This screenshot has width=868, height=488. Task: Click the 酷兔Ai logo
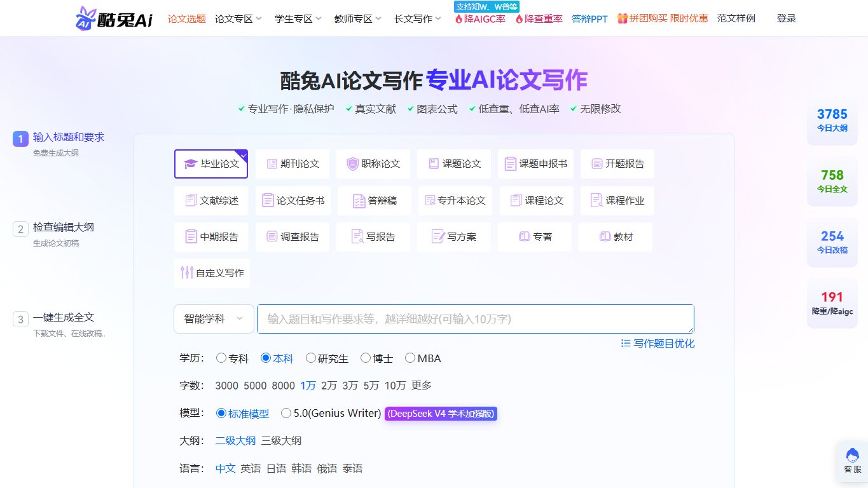pyautogui.click(x=114, y=18)
